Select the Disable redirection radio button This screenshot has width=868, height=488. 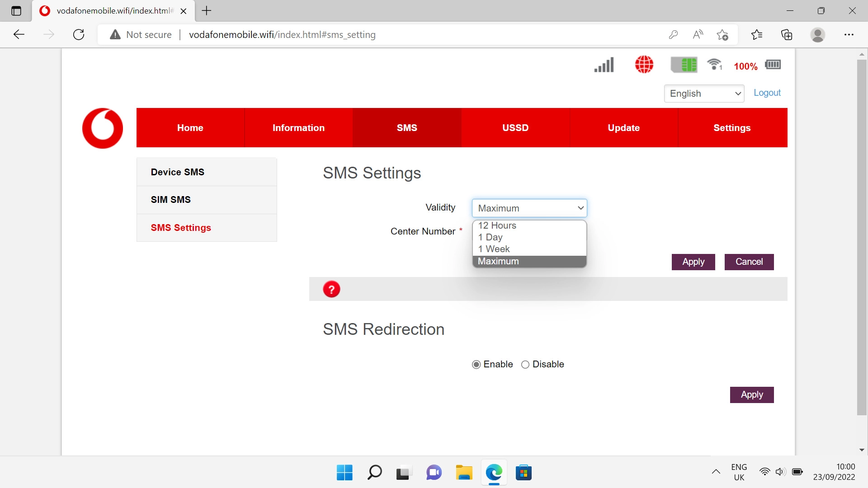525,365
